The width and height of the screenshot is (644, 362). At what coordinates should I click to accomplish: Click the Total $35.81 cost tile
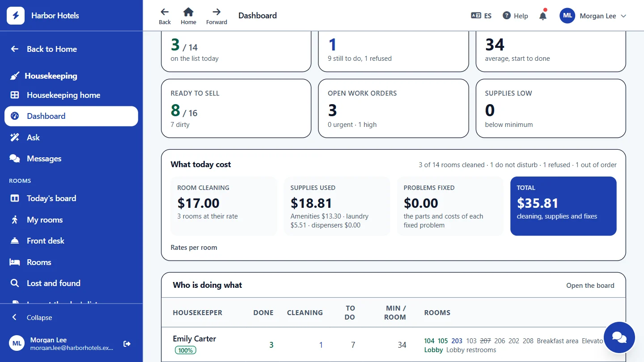click(x=563, y=206)
